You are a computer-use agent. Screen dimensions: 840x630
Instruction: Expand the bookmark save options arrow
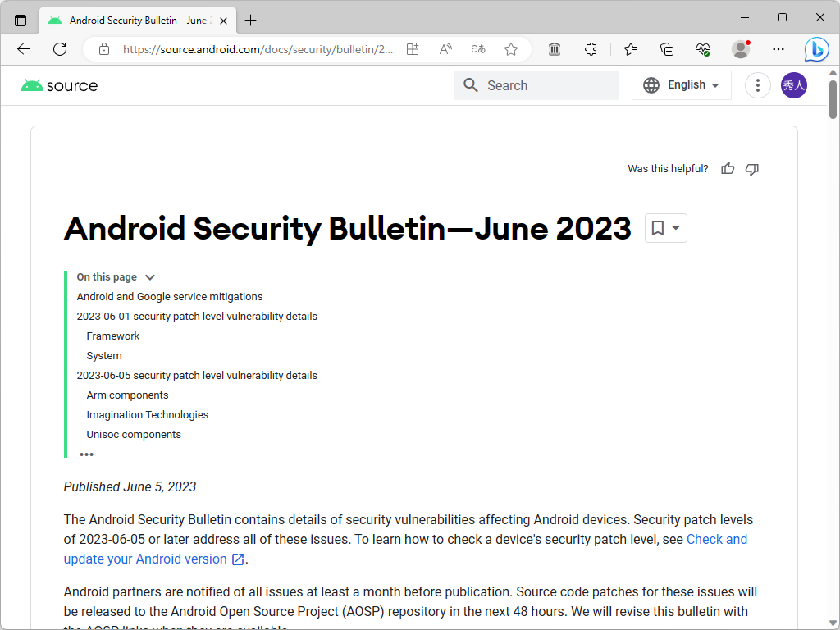[x=674, y=228]
